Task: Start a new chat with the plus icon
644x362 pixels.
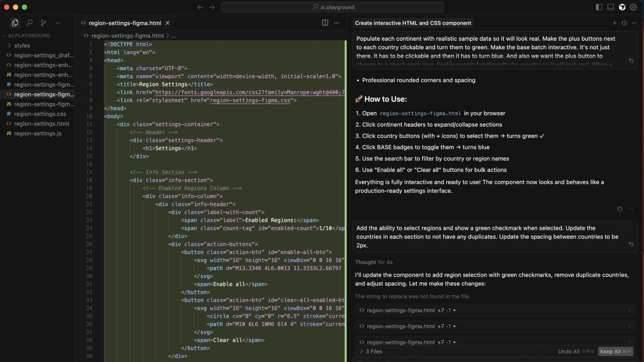Action: 614,23
